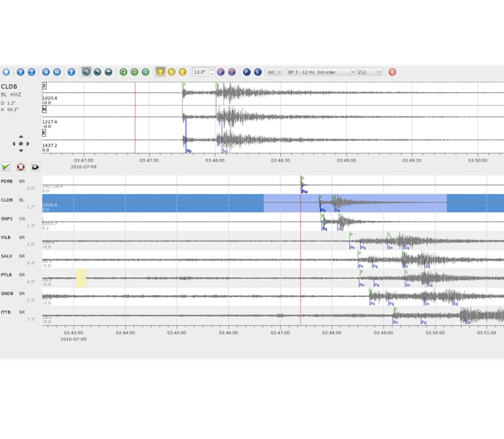Click the red icon at toolbar end
The image size is (504, 439).
click(392, 72)
